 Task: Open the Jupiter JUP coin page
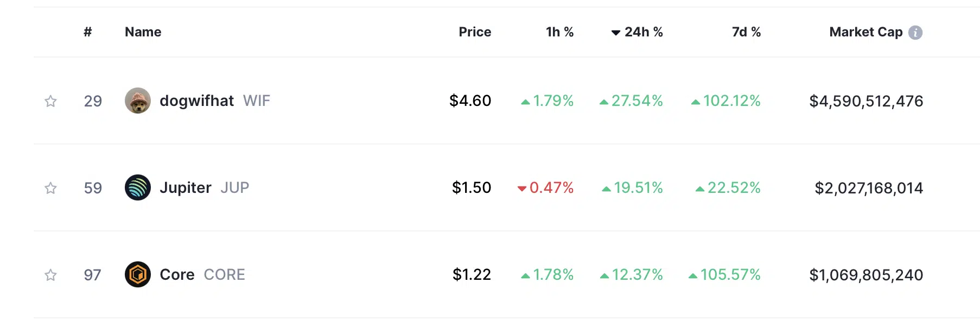(x=204, y=187)
